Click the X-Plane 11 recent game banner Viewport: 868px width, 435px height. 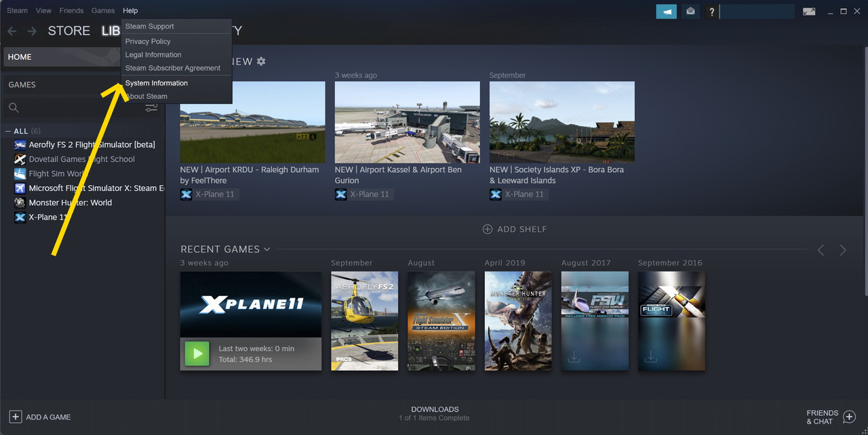point(251,305)
